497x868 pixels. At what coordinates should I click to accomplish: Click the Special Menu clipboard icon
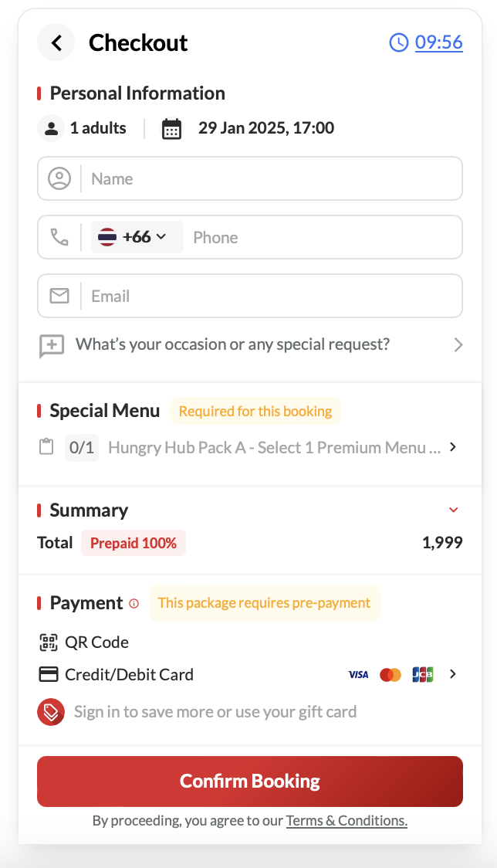click(46, 447)
